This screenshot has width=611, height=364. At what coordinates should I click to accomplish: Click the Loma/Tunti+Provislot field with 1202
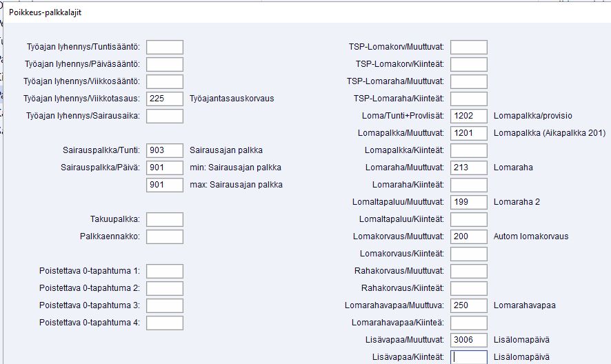469,116
